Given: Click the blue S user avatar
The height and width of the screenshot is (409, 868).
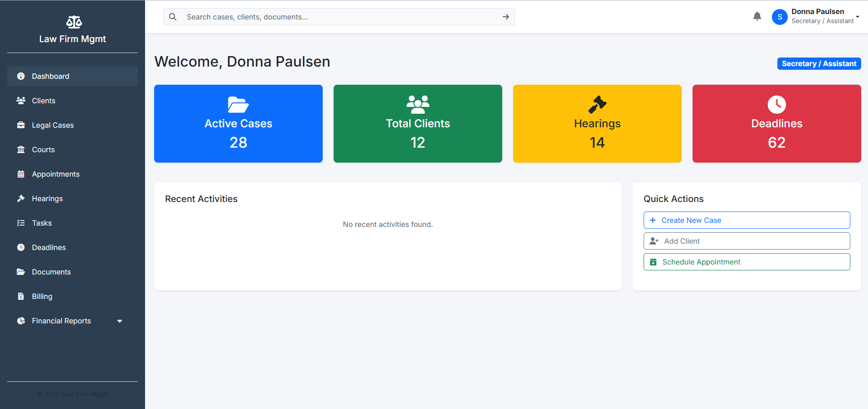Looking at the screenshot, I should click(780, 17).
